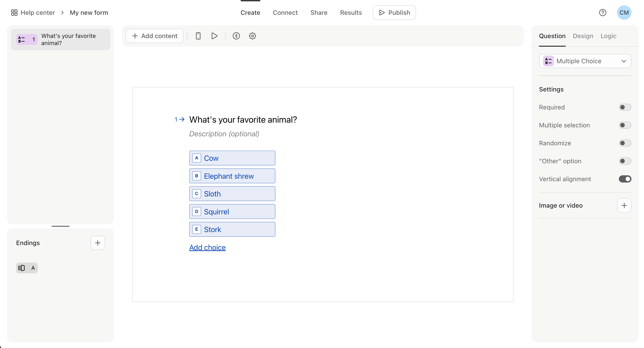Click the help question mark icon

pyautogui.click(x=603, y=13)
